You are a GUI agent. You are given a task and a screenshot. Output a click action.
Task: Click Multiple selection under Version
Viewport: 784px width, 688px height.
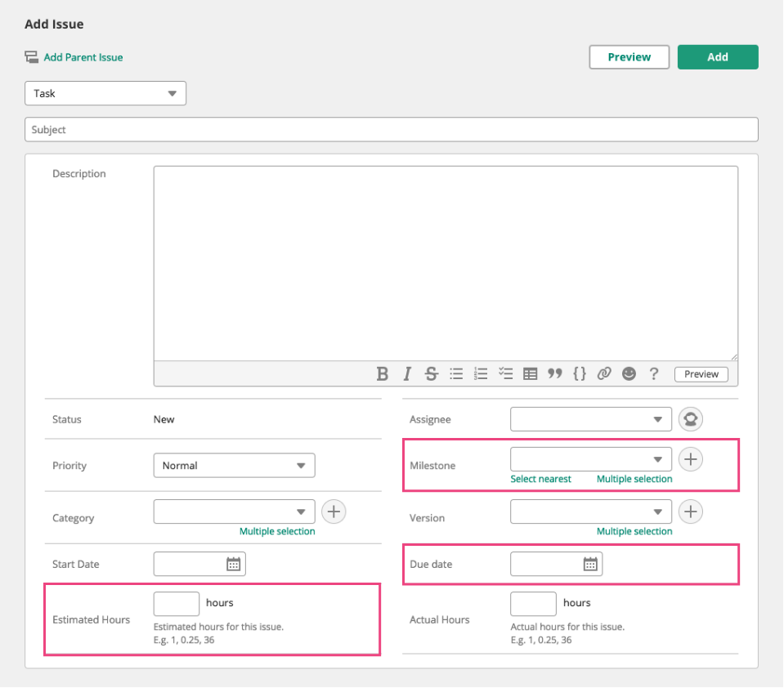pyautogui.click(x=634, y=531)
